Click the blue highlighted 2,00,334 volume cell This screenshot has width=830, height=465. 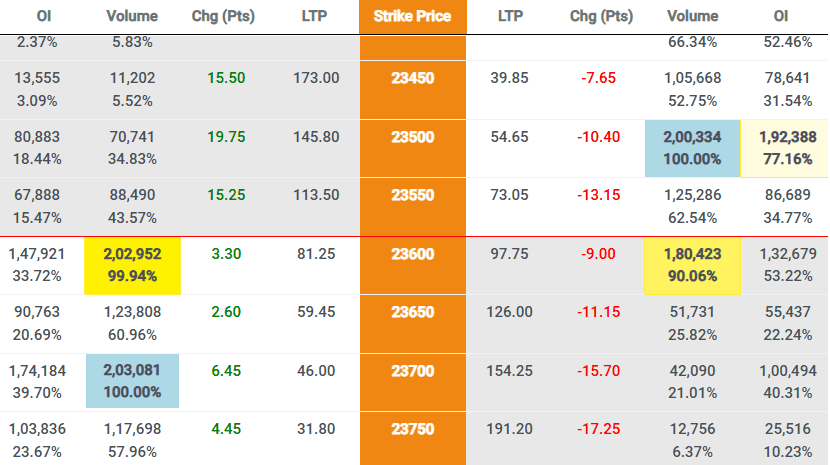(x=692, y=148)
